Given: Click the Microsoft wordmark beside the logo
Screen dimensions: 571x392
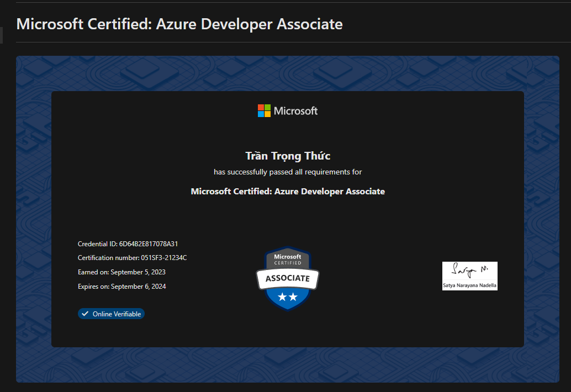Looking at the screenshot, I should click(x=295, y=111).
